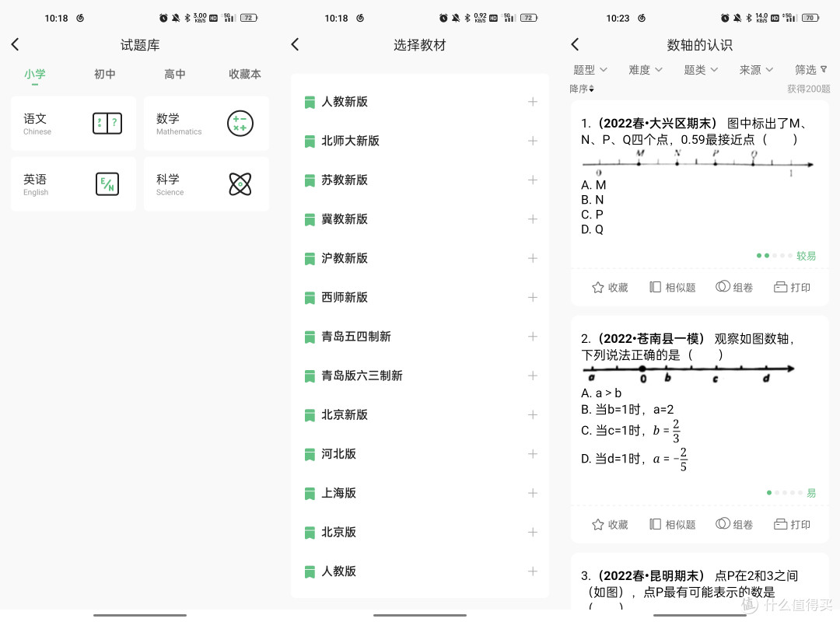This screenshot has height=622, width=840.
Task: Click the bookmark icon beside 冀教新版
Action: click(x=310, y=219)
